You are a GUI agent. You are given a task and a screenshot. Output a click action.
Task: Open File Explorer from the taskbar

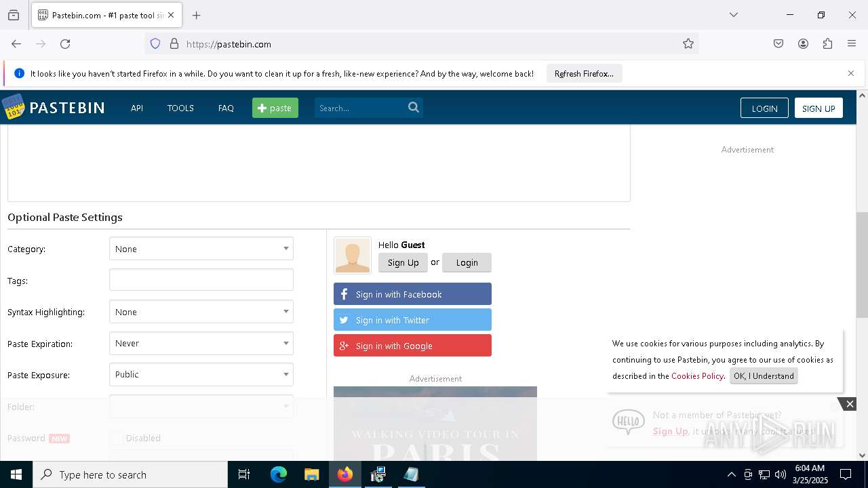(311, 474)
